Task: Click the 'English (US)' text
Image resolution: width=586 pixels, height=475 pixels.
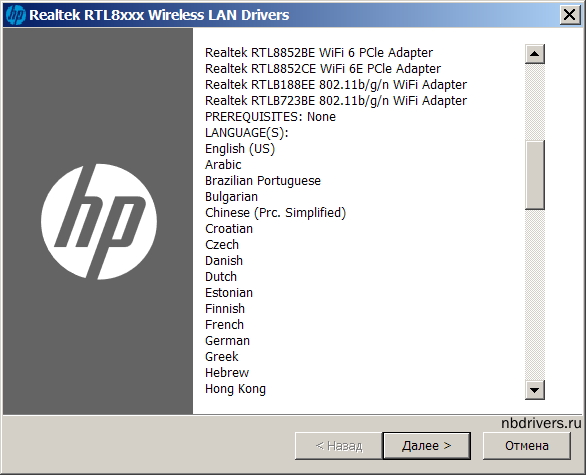Action: click(x=240, y=149)
